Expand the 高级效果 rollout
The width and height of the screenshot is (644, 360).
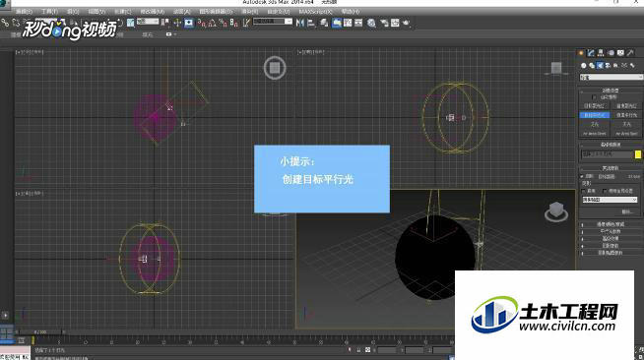(611, 239)
